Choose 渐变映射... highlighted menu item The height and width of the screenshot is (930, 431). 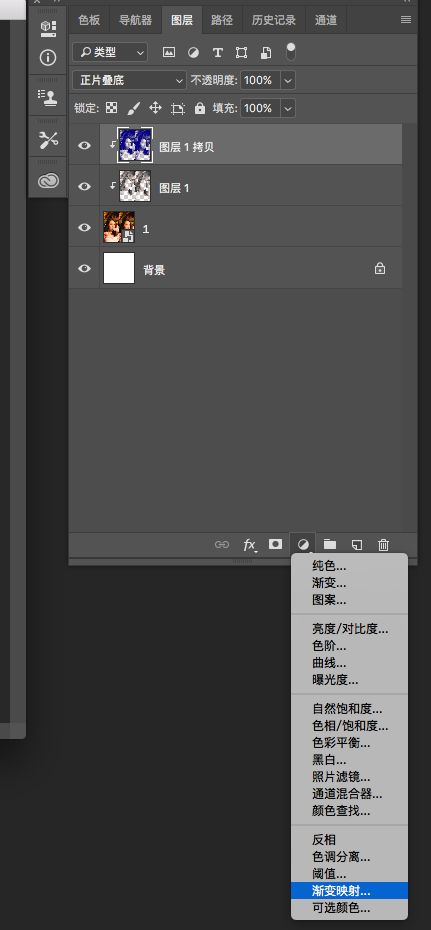[349, 891]
